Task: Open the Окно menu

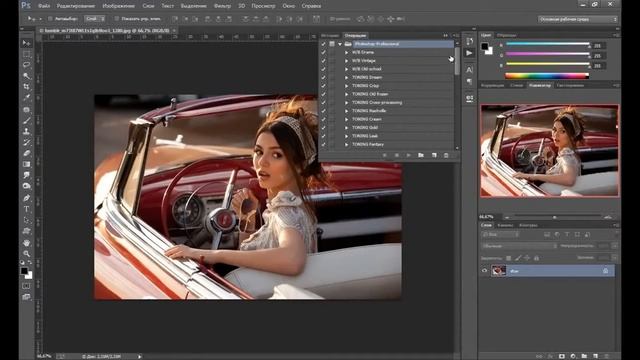Action: [288, 6]
